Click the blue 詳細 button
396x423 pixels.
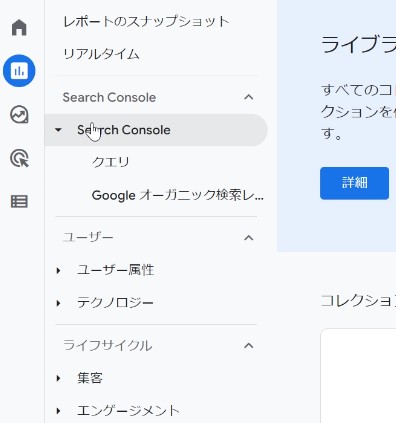[x=354, y=183]
